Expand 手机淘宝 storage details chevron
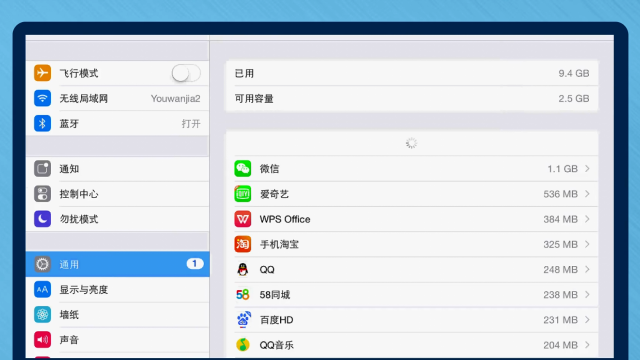 [x=587, y=244]
